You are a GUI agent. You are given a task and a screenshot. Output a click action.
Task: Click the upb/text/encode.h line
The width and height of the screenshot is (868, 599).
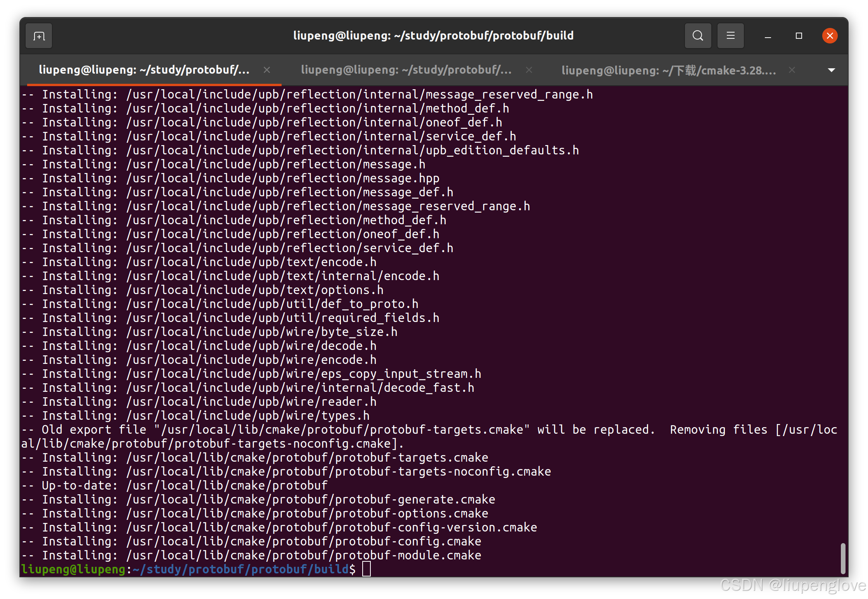[199, 262]
